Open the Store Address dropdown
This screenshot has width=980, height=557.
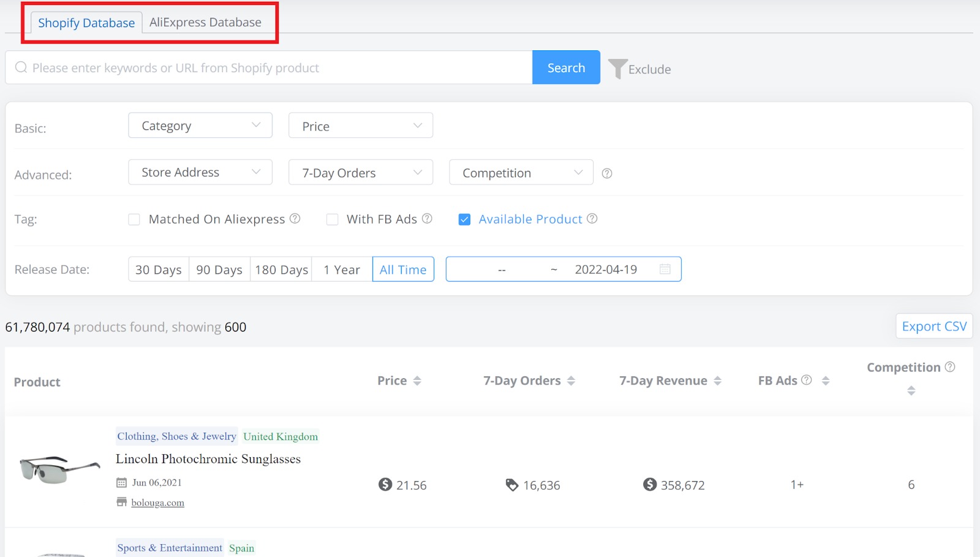click(200, 172)
